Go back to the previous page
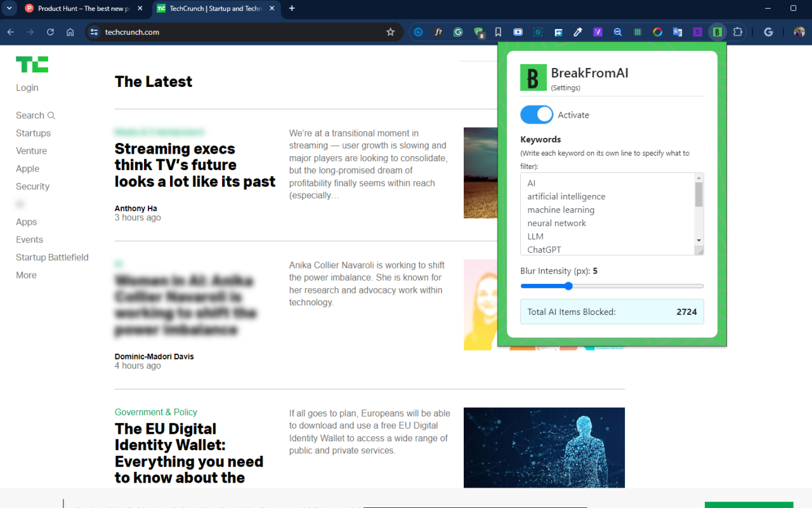The height and width of the screenshot is (508, 812). click(11, 32)
